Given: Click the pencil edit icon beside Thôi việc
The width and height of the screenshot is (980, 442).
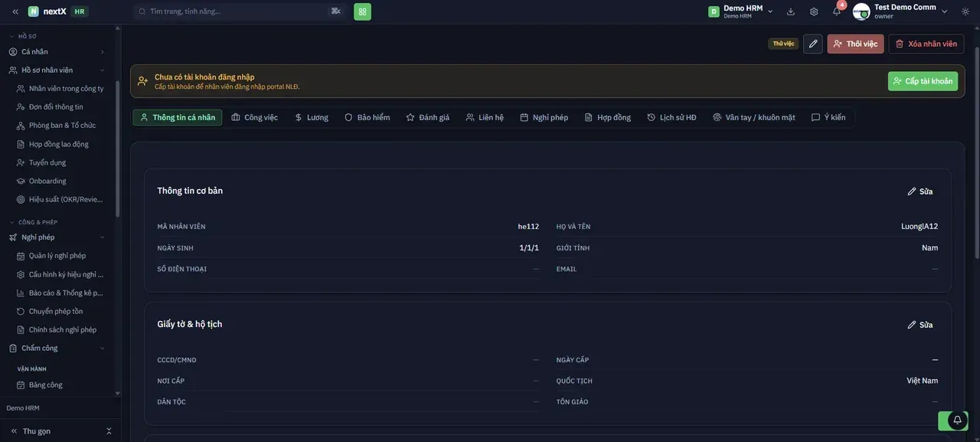Looking at the screenshot, I should [x=813, y=44].
